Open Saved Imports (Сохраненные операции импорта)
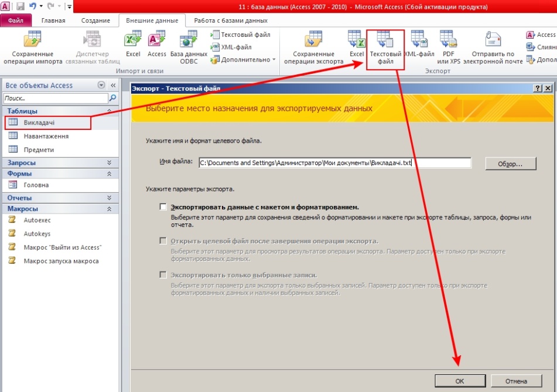The image size is (557, 392). point(33,47)
